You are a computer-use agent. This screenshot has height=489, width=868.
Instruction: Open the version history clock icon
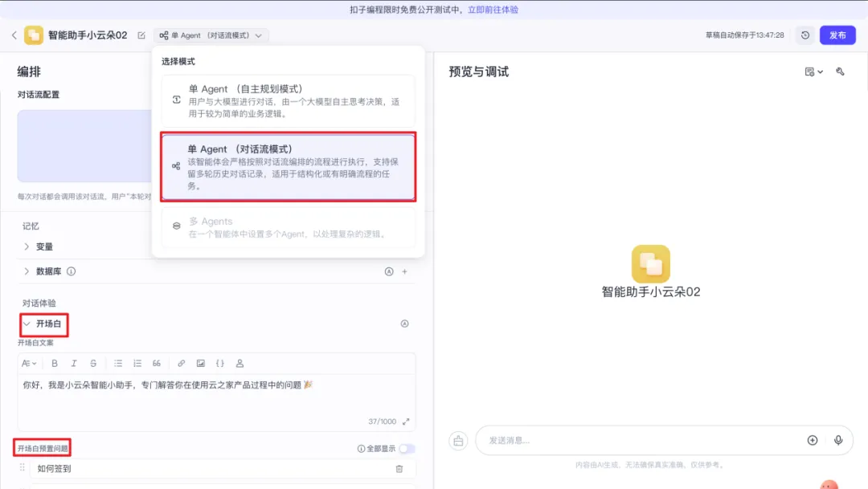[805, 35]
